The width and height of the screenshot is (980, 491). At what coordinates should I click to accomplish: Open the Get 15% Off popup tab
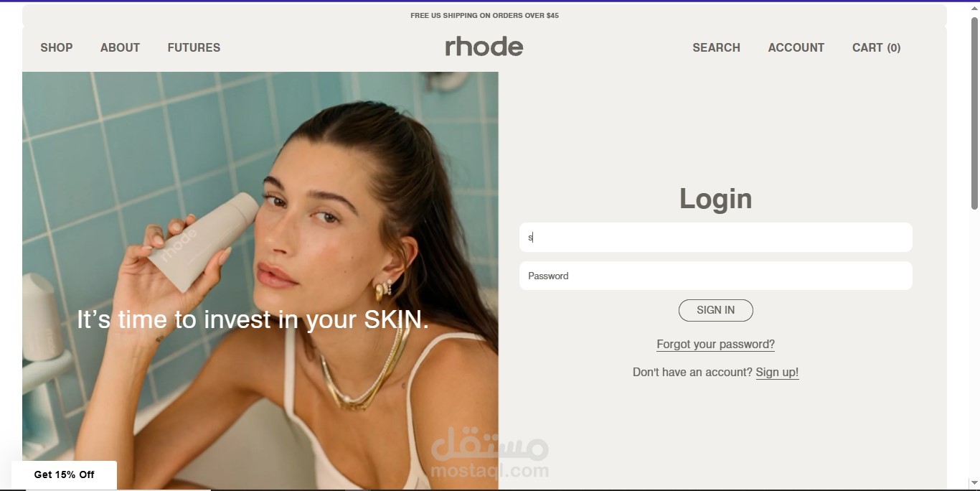tap(65, 474)
